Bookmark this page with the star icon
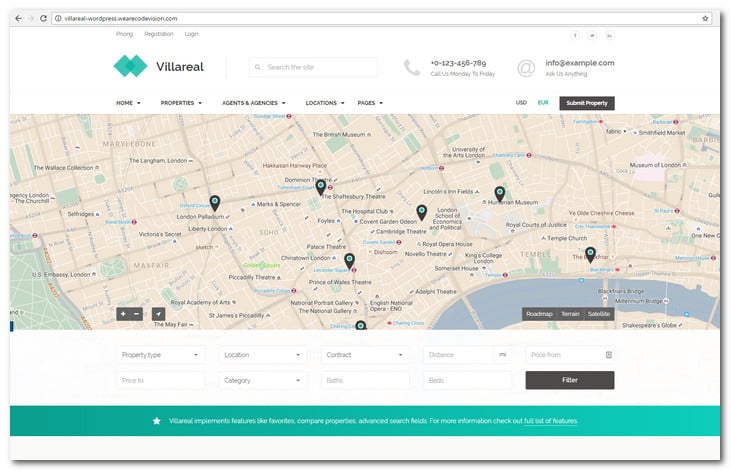Screen dimensions: 731x471 (x=705, y=18)
